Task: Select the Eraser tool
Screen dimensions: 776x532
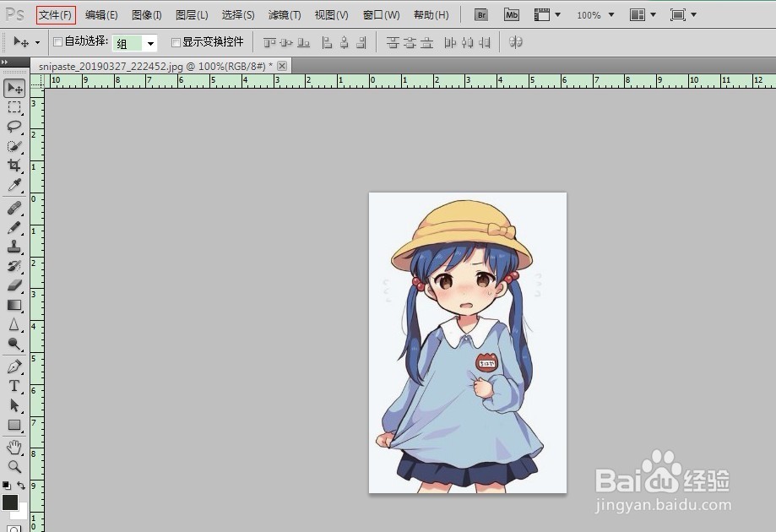Action: pos(14,285)
